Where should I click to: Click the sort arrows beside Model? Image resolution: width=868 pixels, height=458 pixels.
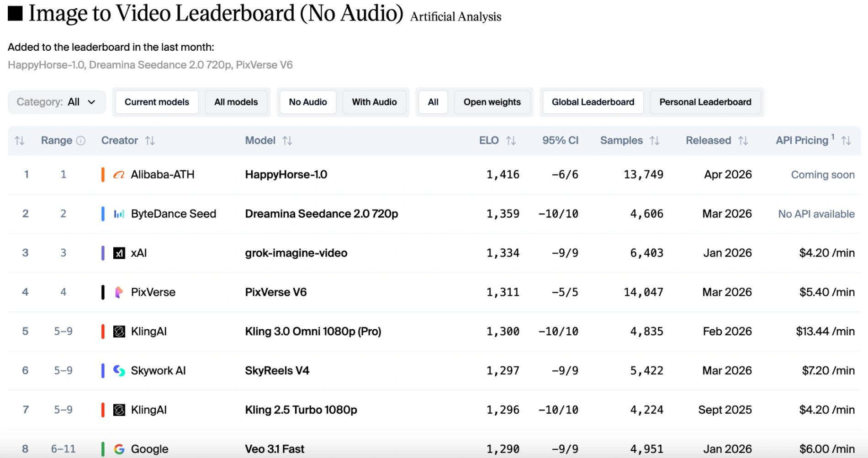coord(287,141)
